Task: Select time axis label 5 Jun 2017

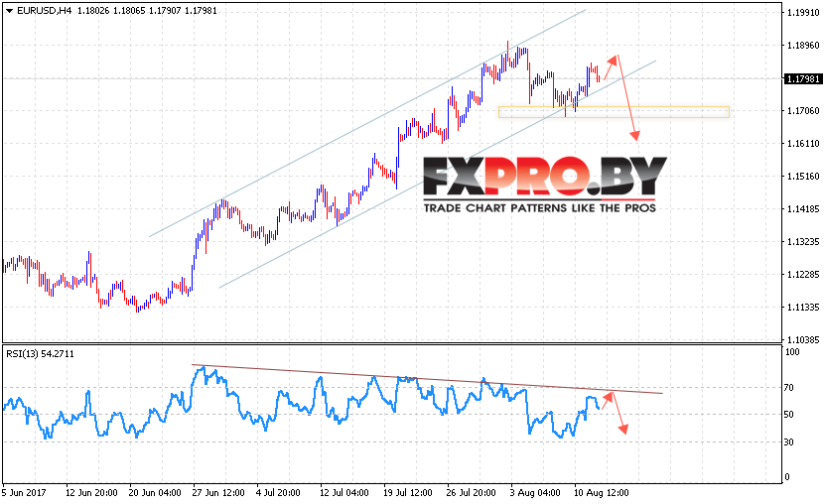Action: 24,492
